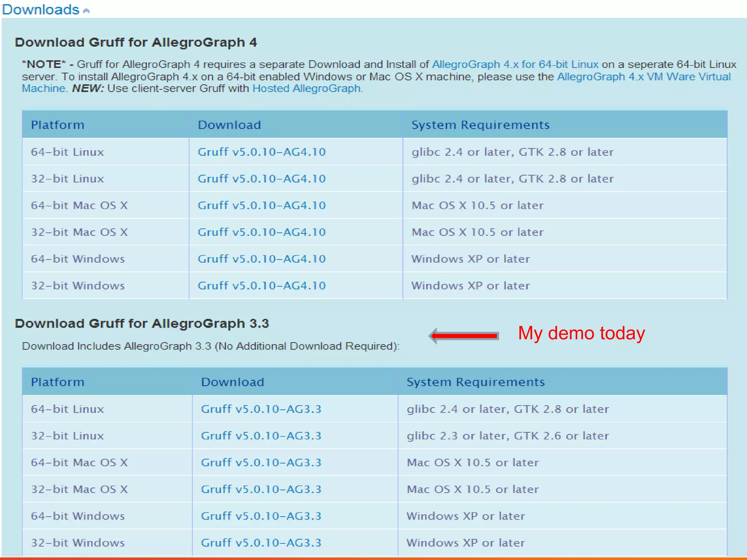Open AllegroGraph 4.x for 64-bit Linux link
The height and width of the screenshot is (560, 747).
click(515, 65)
